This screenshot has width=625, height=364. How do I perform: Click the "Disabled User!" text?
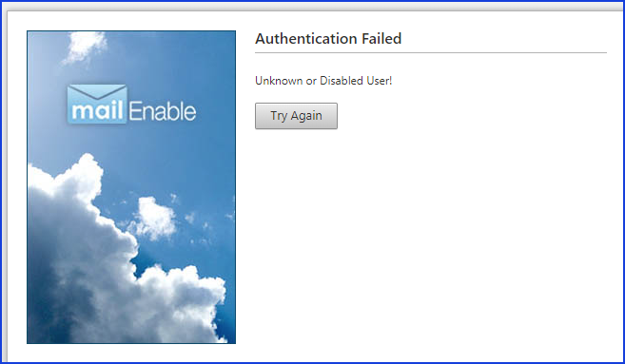pos(356,81)
